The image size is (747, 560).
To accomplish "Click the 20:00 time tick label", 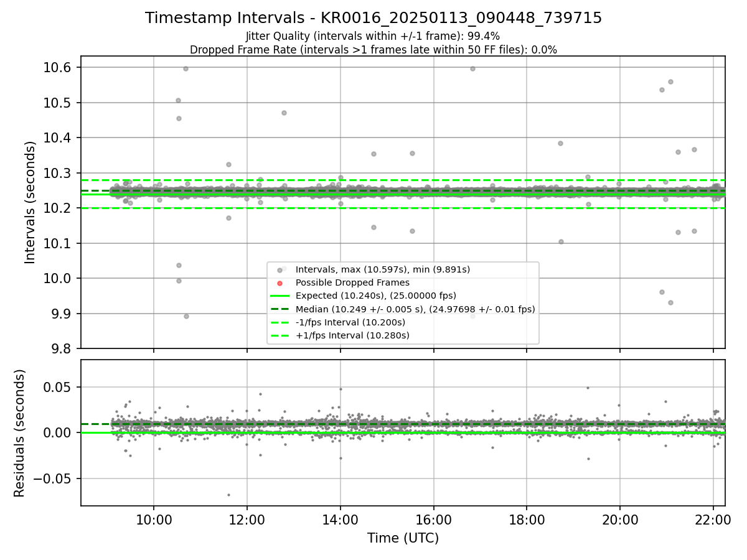I will [620, 520].
